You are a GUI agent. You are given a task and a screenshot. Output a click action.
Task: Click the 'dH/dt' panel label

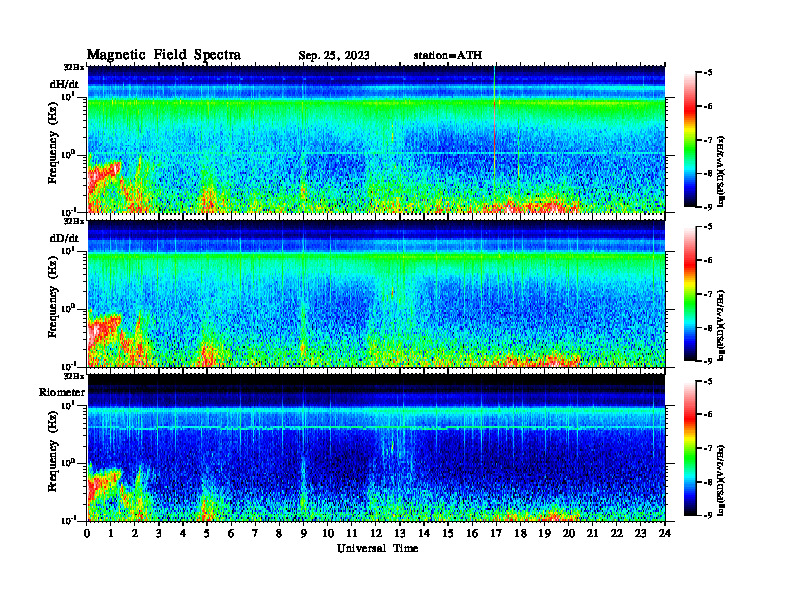[64, 84]
